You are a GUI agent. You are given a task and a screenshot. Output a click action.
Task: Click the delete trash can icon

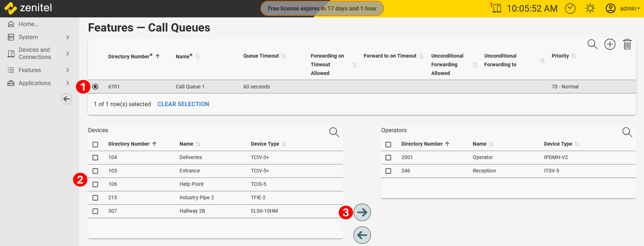coord(627,44)
